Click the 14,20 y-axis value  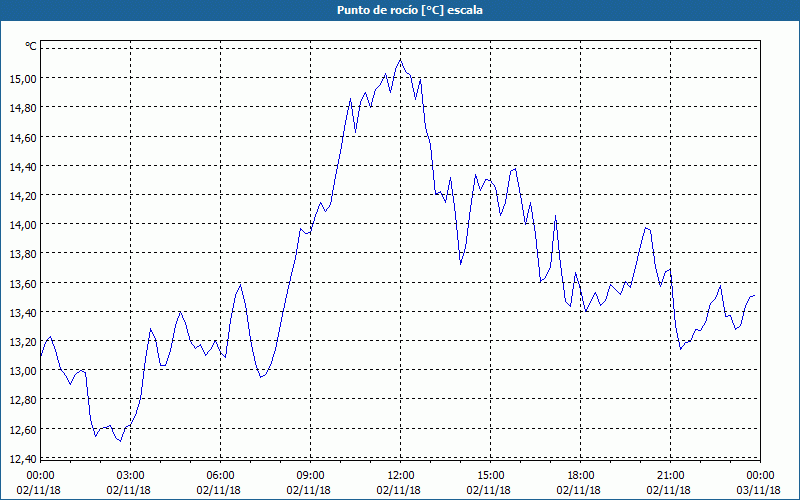coord(23,195)
